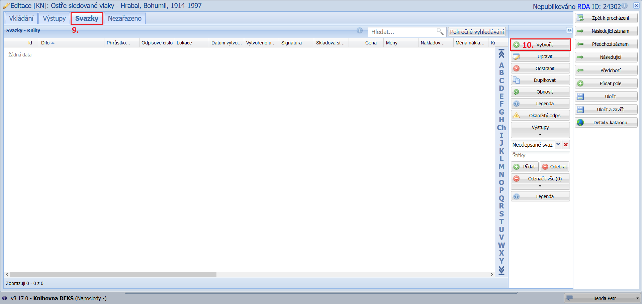
Task: Click the Následující green arrow button
Action: pyautogui.click(x=606, y=57)
